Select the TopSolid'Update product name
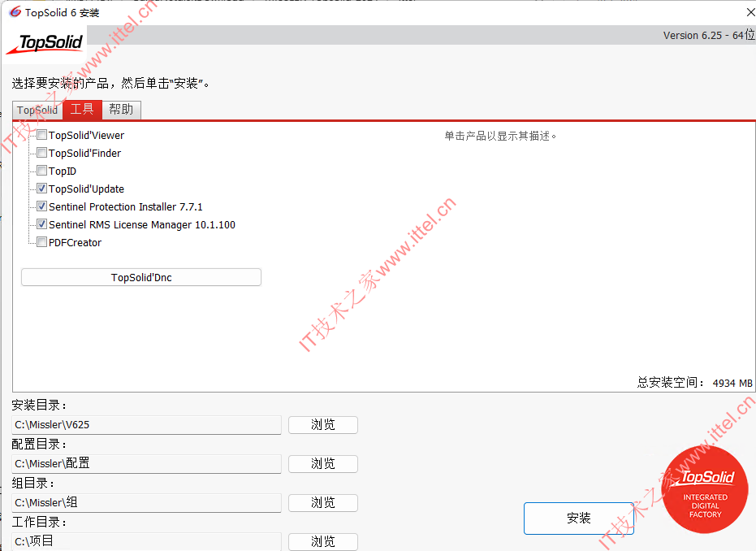Screen dimensions: 756x551 (86, 189)
